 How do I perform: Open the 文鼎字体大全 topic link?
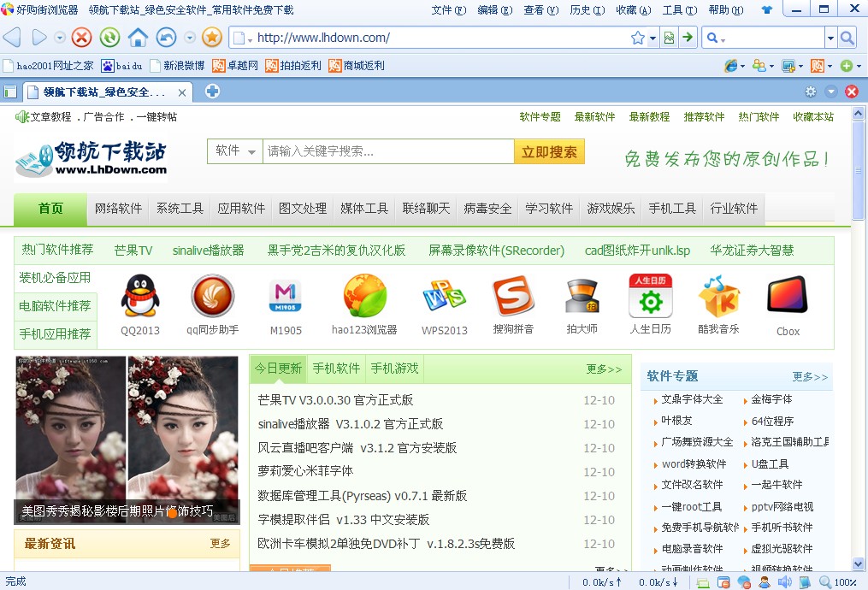pos(692,399)
